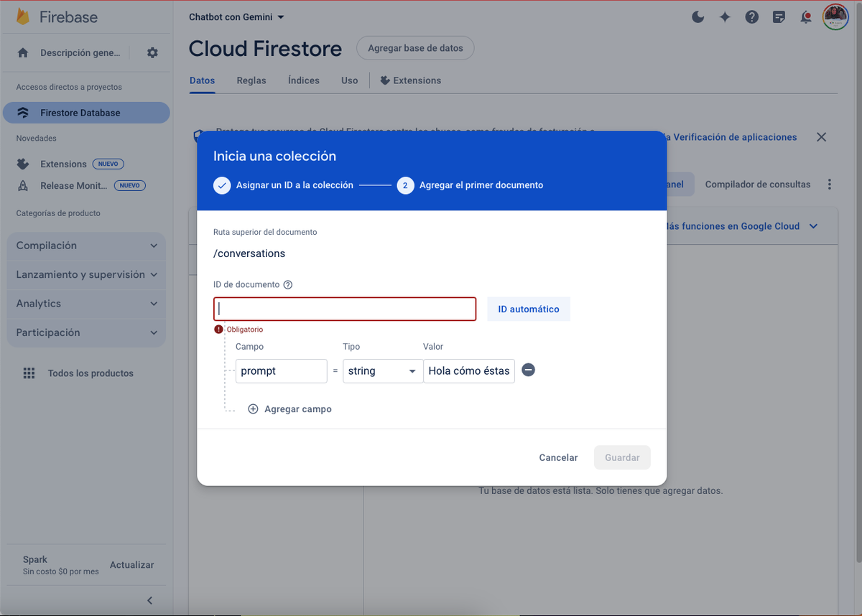Open the Tipo string dropdown
Screen dimensions: 862x616
(382, 371)
